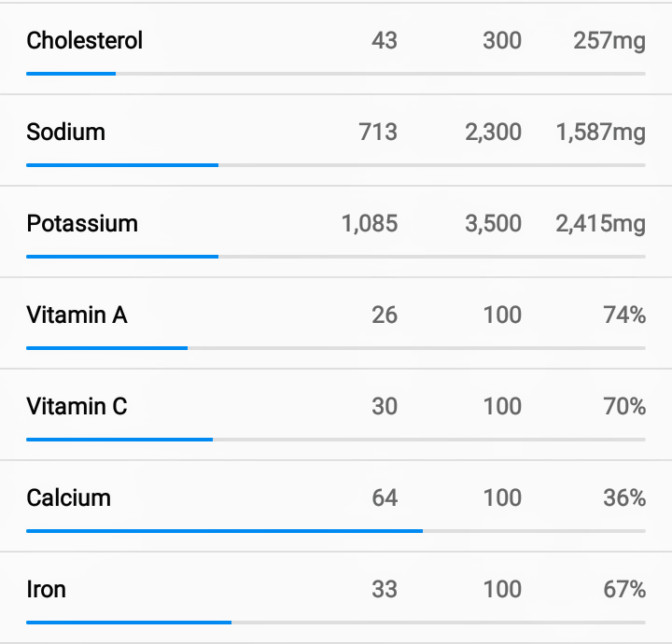Click the Vitamin C progress bar
Image resolution: width=672 pixels, height=644 pixels.
pyautogui.click(x=336, y=440)
